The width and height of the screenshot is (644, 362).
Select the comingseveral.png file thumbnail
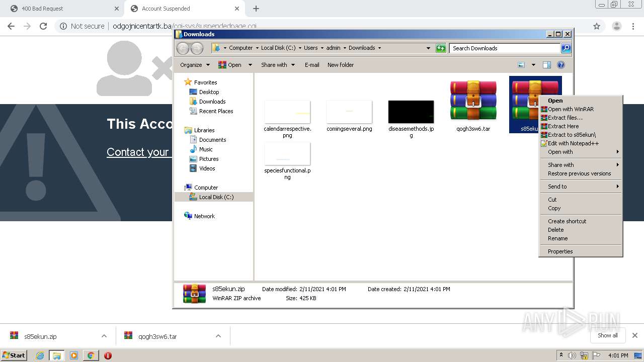349,116
